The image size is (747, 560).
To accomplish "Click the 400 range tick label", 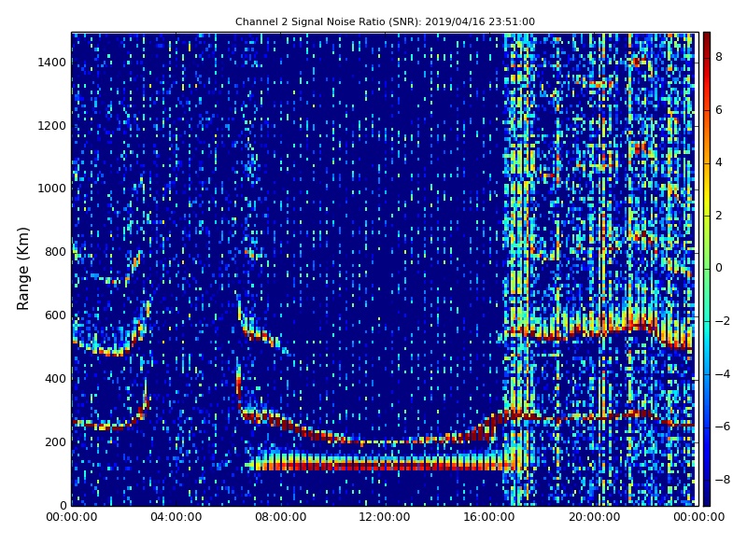I will (55, 379).
